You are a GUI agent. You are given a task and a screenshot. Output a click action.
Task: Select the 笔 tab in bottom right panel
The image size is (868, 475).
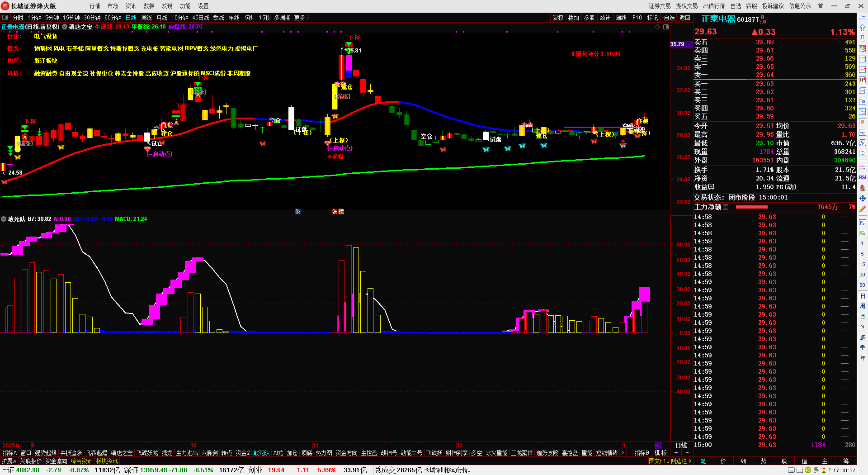703,461
